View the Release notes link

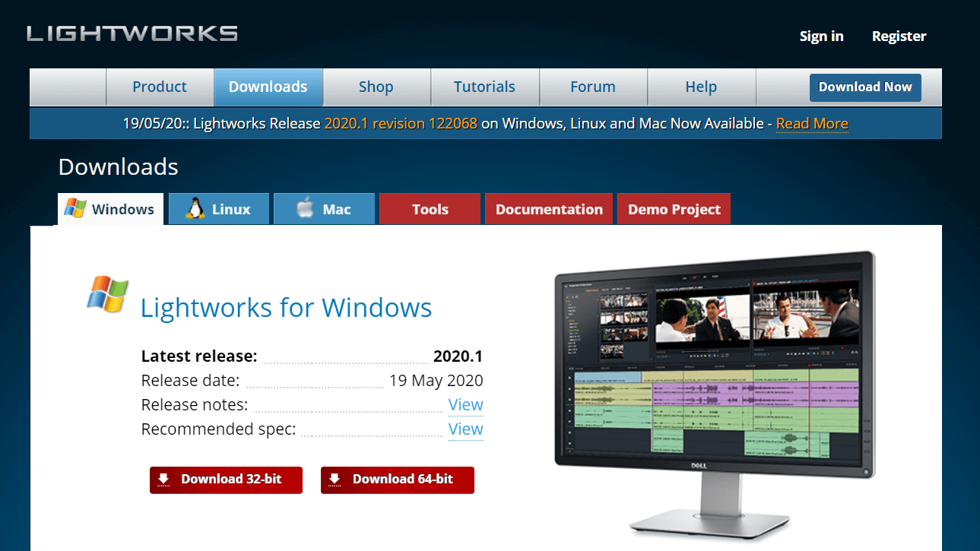465,405
